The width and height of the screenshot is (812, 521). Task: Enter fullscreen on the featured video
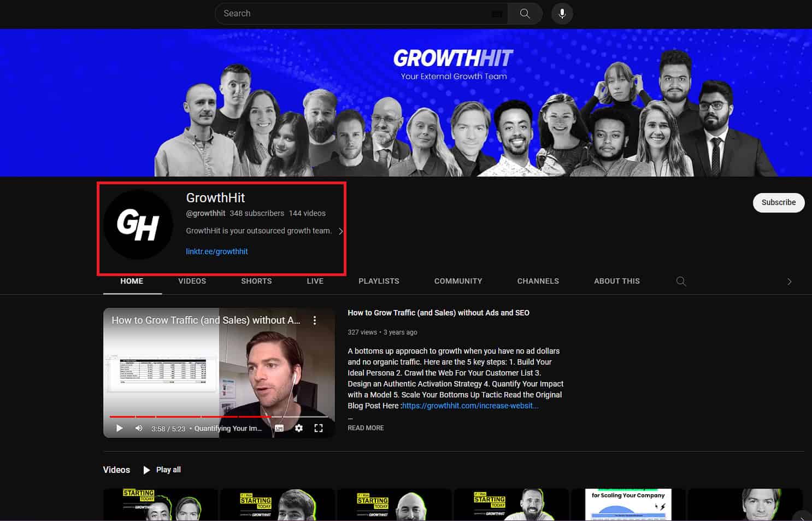pos(319,428)
